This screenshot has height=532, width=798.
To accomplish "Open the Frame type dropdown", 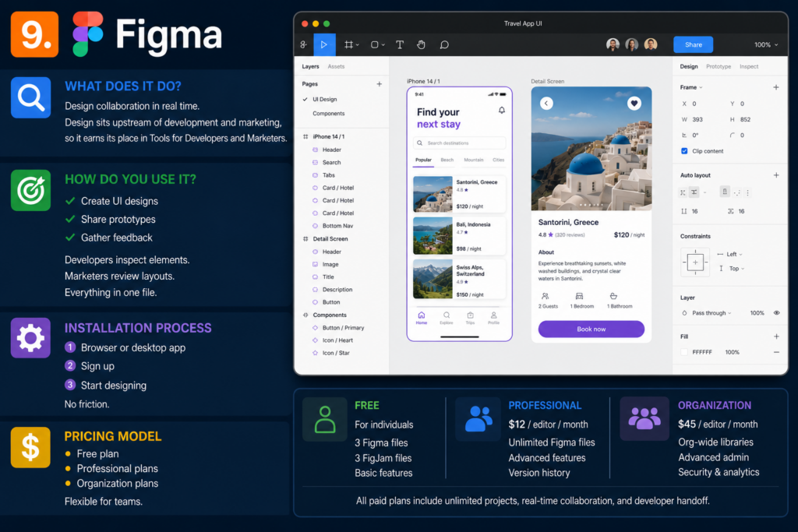I will [x=692, y=87].
